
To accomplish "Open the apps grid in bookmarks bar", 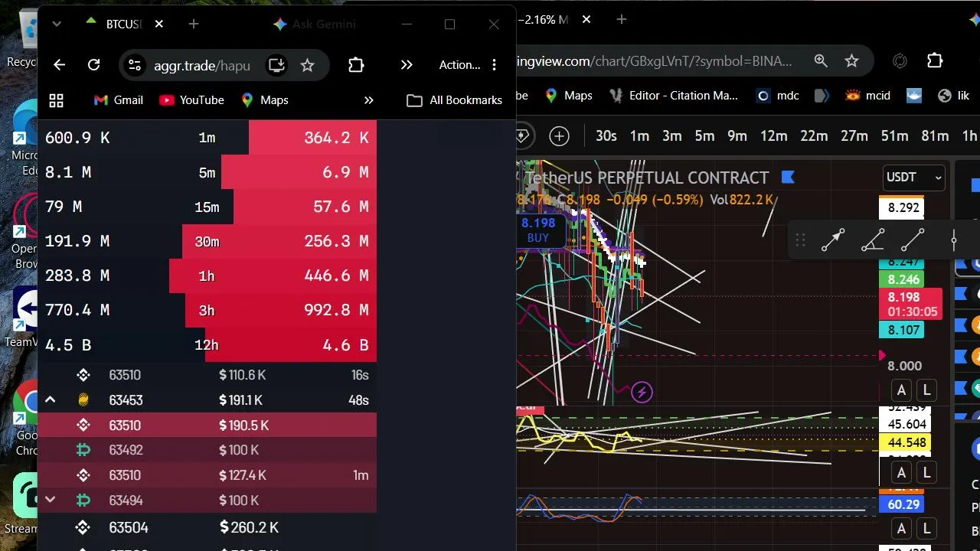I will 56,100.
